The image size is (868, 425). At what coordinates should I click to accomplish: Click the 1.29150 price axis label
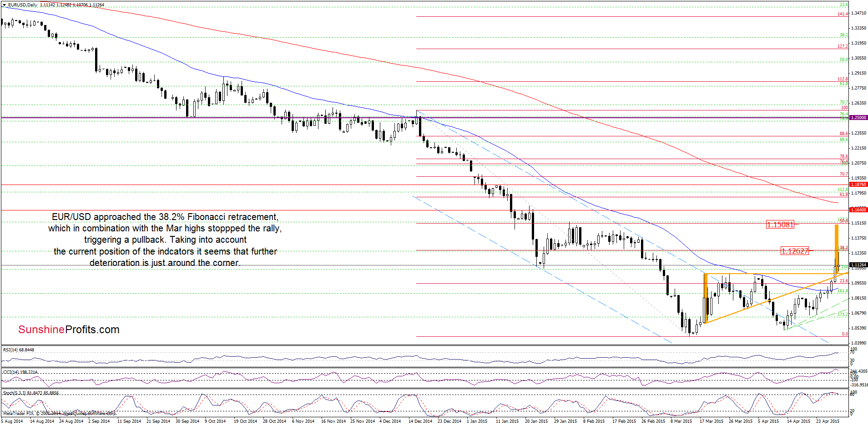point(859,73)
